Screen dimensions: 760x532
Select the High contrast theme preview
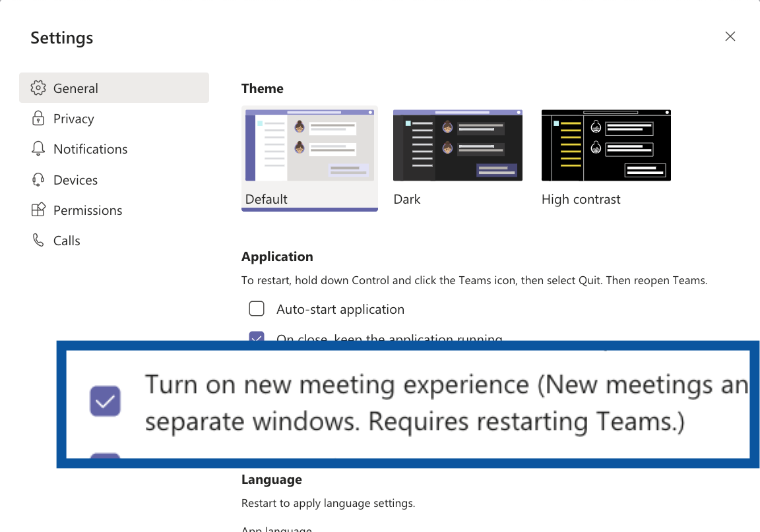[x=606, y=145]
